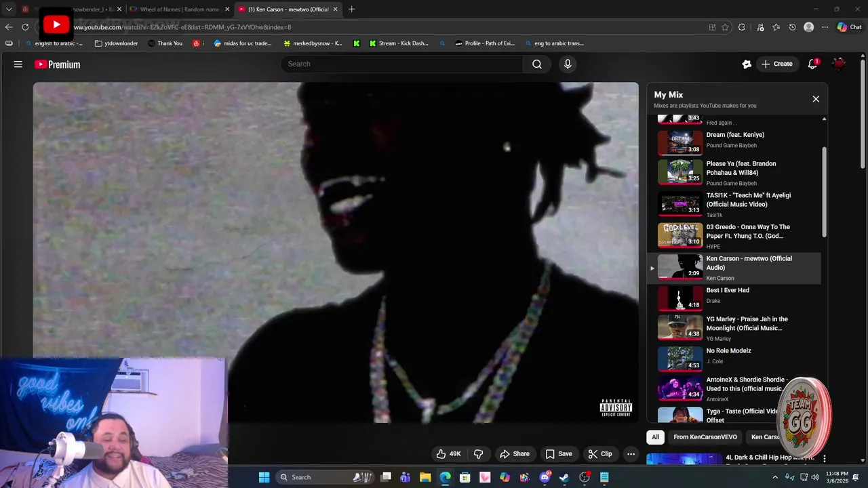Image resolution: width=868 pixels, height=488 pixels.
Task: Open Discord from the taskbar
Action: (545, 477)
